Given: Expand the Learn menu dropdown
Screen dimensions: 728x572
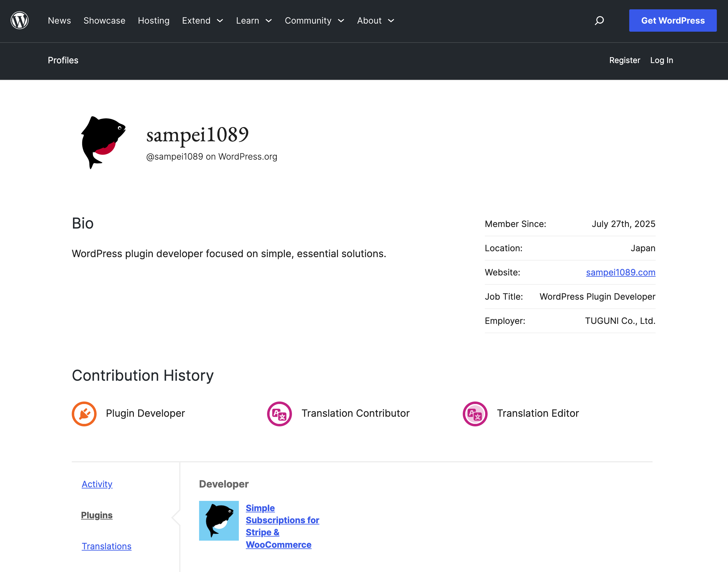Looking at the screenshot, I should [253, 21].
